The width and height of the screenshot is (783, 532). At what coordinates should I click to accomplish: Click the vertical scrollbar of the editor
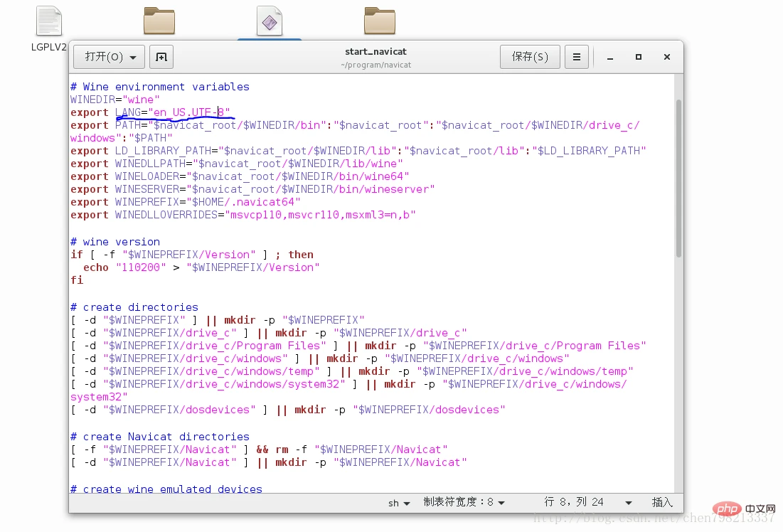(x=678, y=179)
